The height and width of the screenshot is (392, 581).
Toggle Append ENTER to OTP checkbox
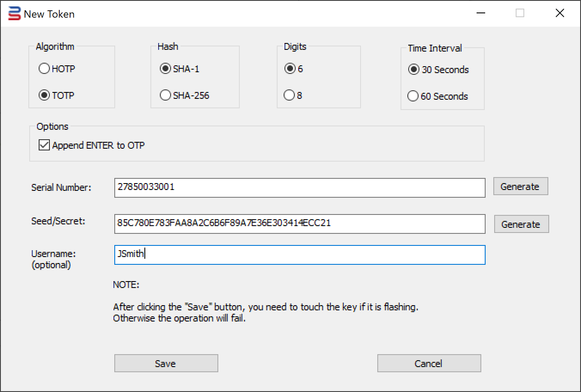click(44, 145)
